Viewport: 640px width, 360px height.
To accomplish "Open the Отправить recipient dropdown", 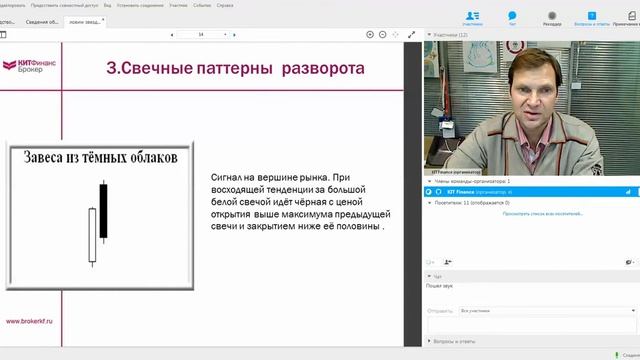I will [547, 311].
